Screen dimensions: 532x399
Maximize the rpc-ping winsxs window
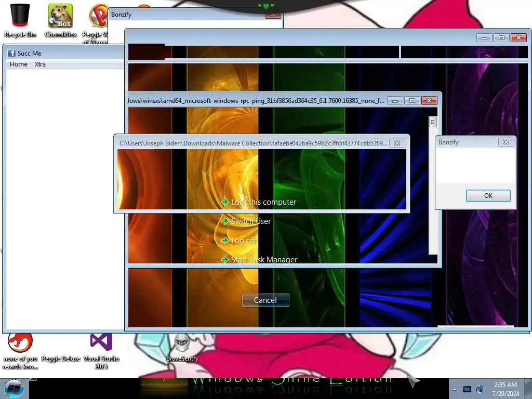pos(412,100)
